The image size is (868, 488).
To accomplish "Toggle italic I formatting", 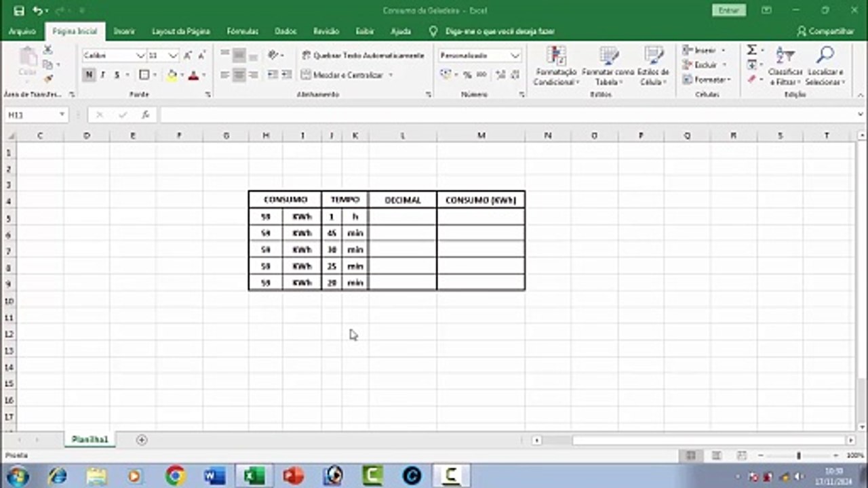I will [102, 75].
